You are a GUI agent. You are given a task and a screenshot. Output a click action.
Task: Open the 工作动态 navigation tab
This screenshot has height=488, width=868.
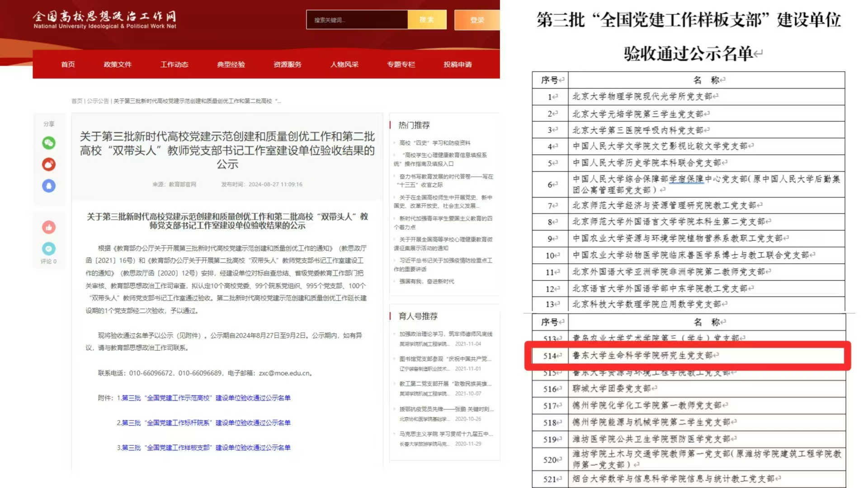click(175, 64)
